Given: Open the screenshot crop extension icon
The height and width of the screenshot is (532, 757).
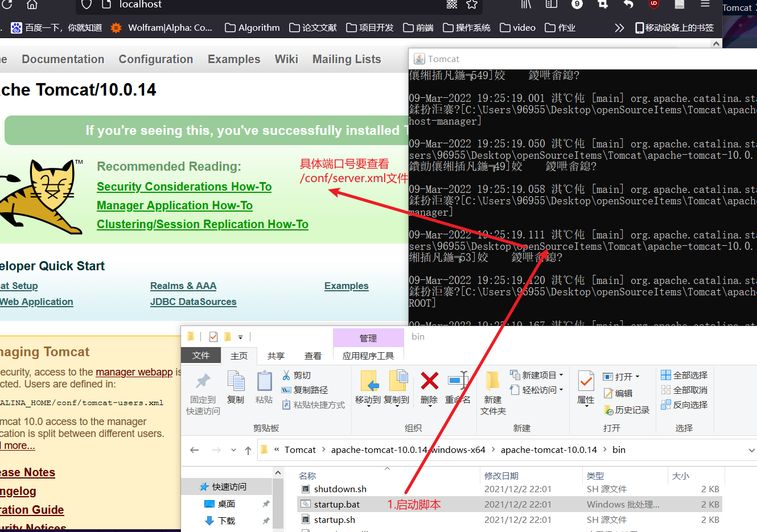Looking at the screenshot, I should pyautogui.click(x=603, y=5).
